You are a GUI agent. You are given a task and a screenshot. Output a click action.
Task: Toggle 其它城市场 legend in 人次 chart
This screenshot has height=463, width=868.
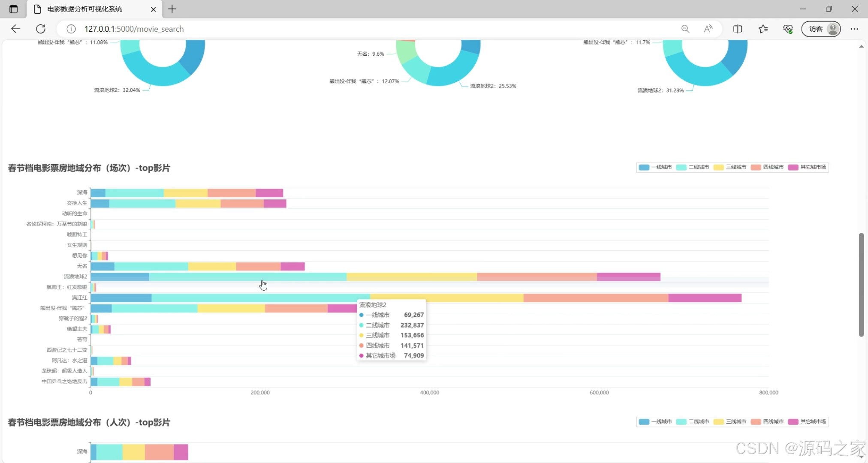pos(807,422)
